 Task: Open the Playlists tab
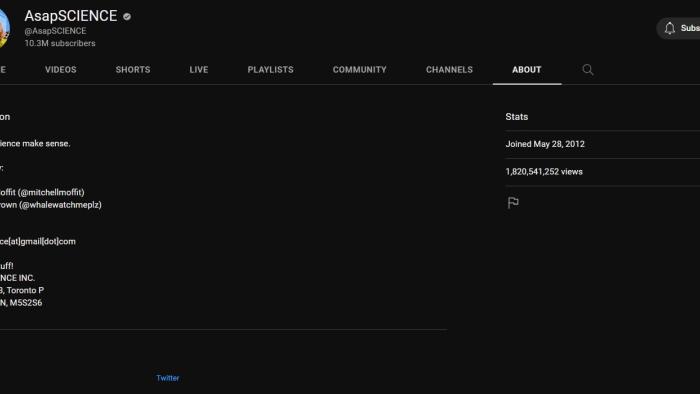click(271, 70)
